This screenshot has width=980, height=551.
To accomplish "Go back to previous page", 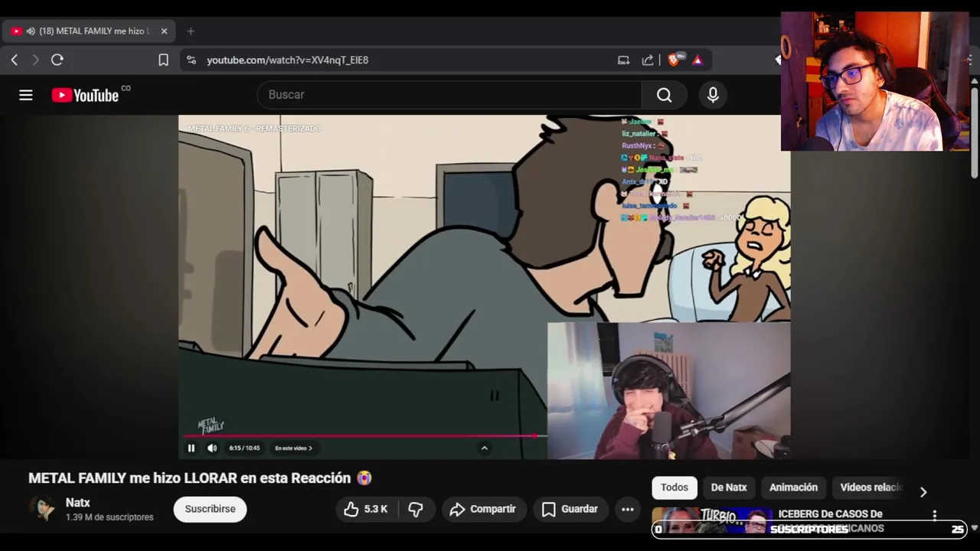I will point(15,60).
